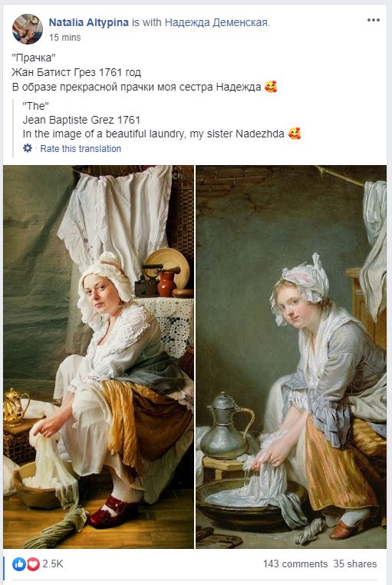Click Natalia Altypina's profile picture
Viewport: 392px width, 585px height.
pos(28,29)
